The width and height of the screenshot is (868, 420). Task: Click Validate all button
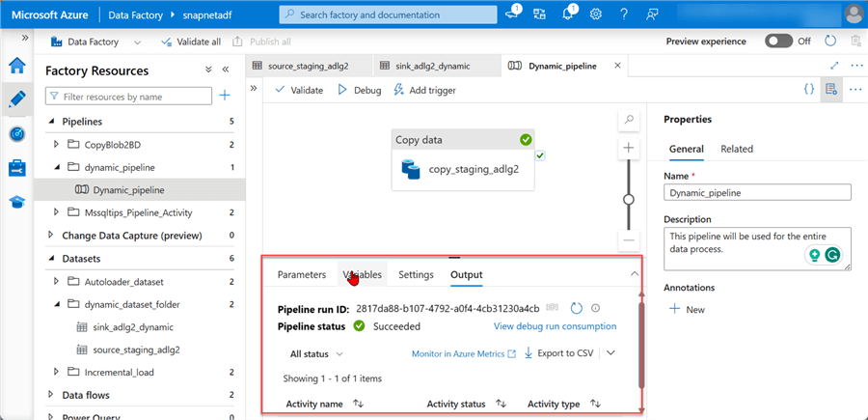(x=191, y=42)
